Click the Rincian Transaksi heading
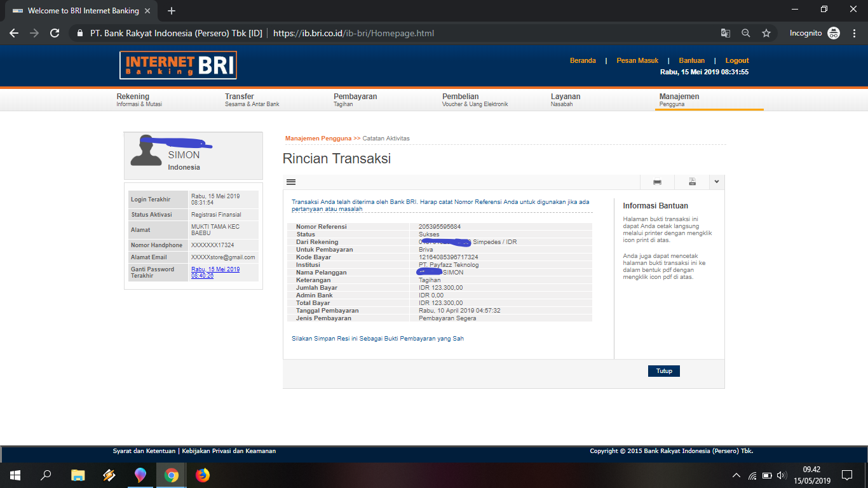868x488 pixels. [337, 159]
